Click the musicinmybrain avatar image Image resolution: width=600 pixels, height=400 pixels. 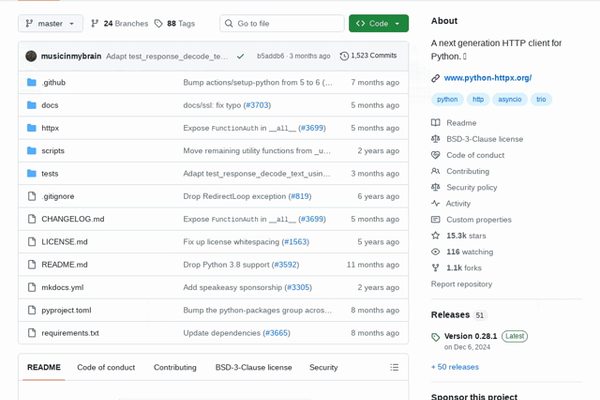pyautogui.click(x=31, y=56)
